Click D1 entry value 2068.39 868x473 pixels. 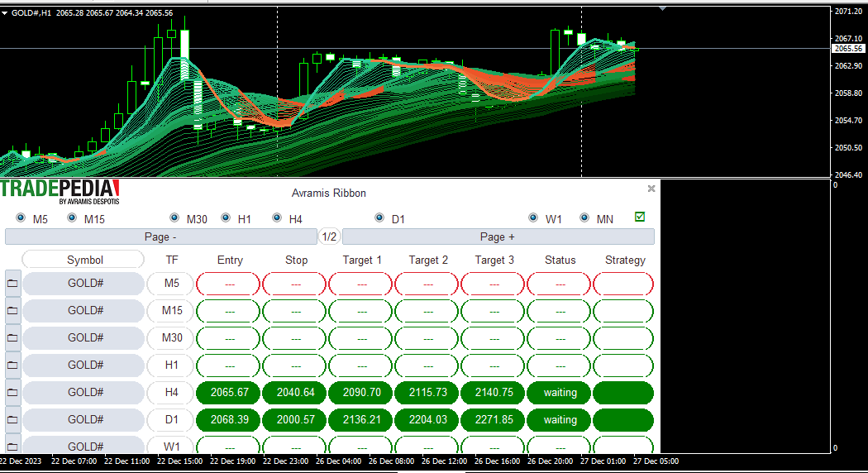point(228,420)
